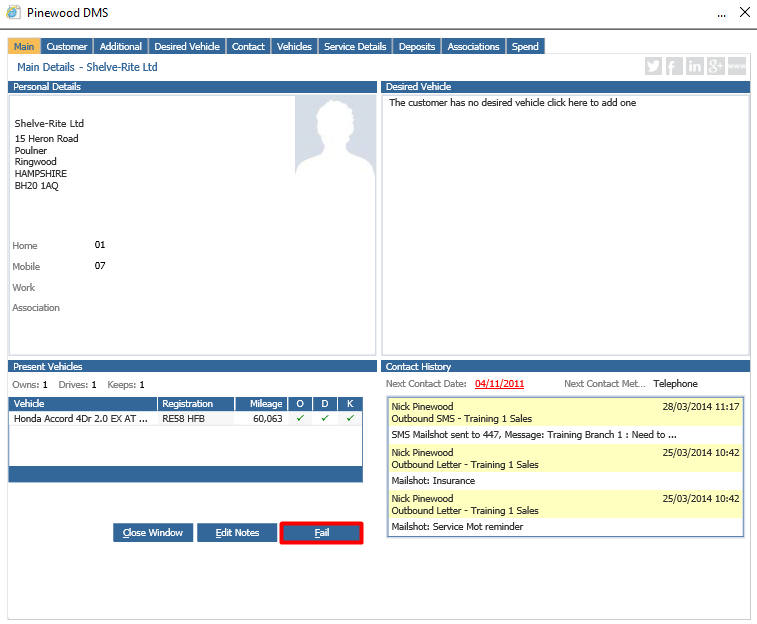Image resolution: width=757 pixels, height=624 pixels.
Task: Close the Pinewood DMS window
Action: click(x=744, y=12)
